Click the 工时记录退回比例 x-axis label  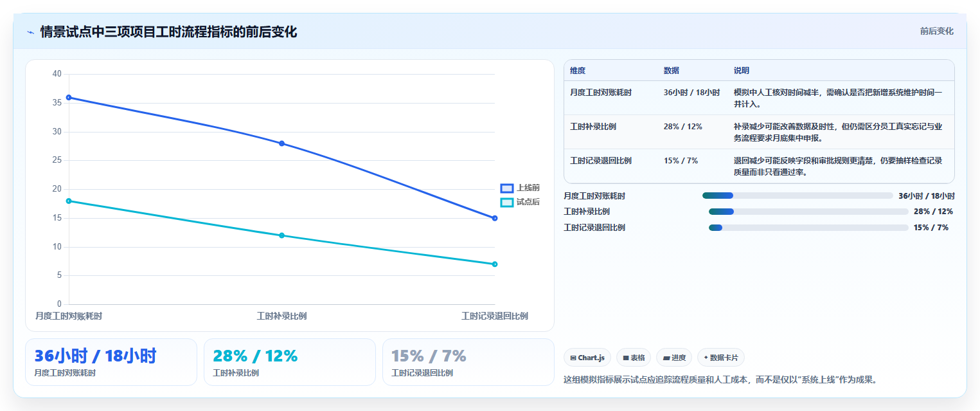(x=495, y=316)
